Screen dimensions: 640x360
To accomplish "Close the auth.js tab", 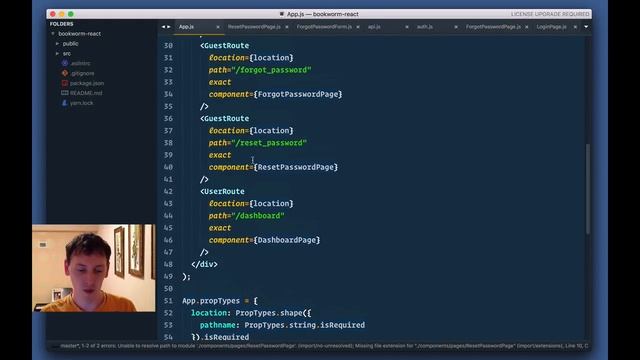I will tap(456, 27).
